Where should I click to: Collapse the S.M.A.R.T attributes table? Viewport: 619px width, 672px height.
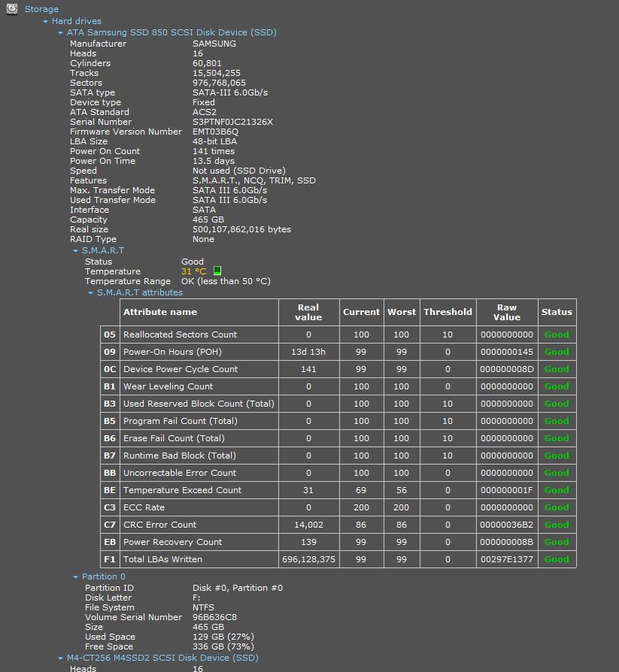point(90,292)
